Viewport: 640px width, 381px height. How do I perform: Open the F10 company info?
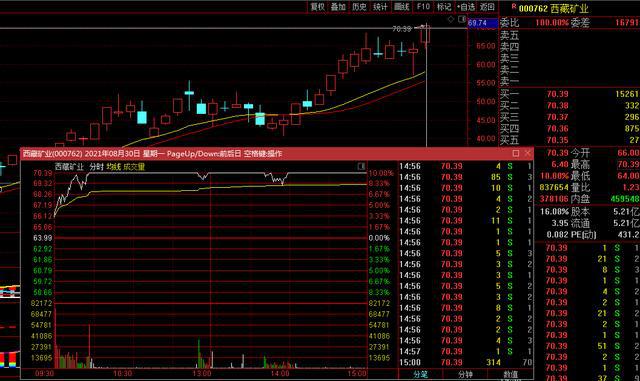pyautogui.click(x=423, y=7)
